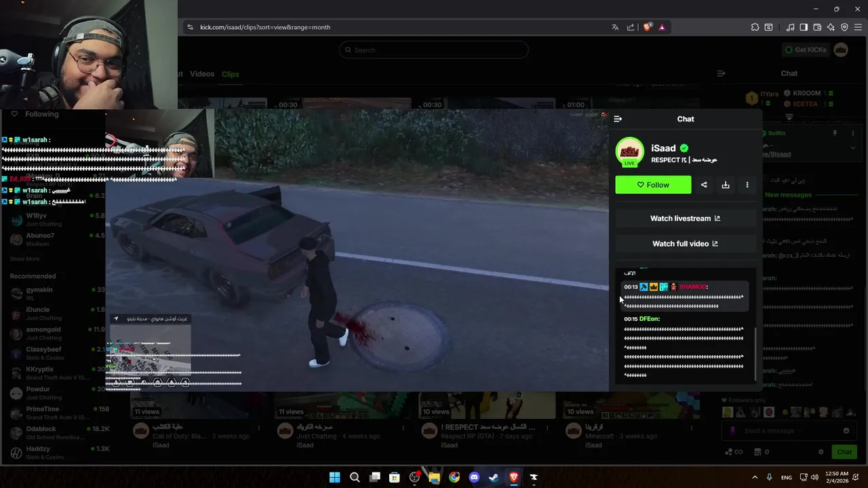Open browser extensions puzzle icon
Image resolution: width=868 pixels, height=488 pixels.
[x=755, y=27]
